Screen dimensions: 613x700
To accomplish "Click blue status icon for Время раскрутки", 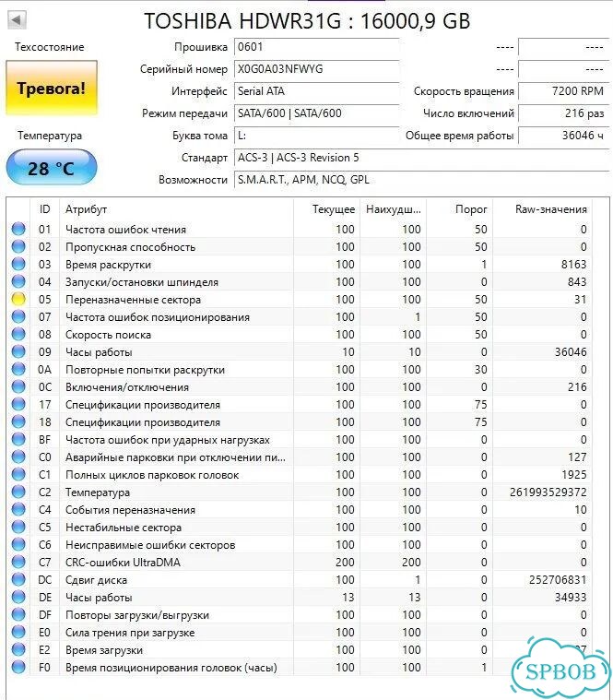I will pos(18,264).
